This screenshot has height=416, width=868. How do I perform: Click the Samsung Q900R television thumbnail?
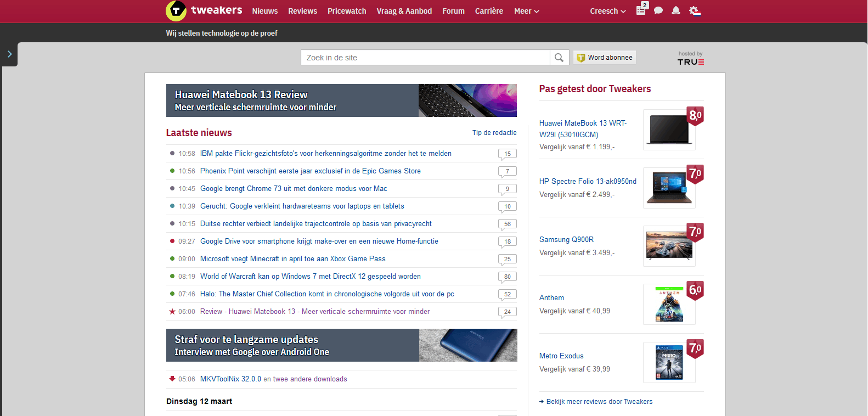click(669, 246)
